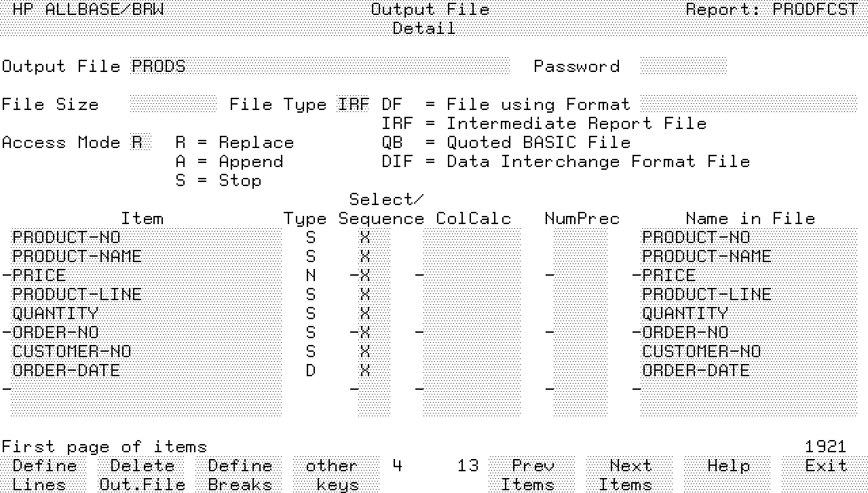The image size is (868, 493).
Task: Click the File Type field containing IRF
Action: pyautogui.click(x=354, y=105)
